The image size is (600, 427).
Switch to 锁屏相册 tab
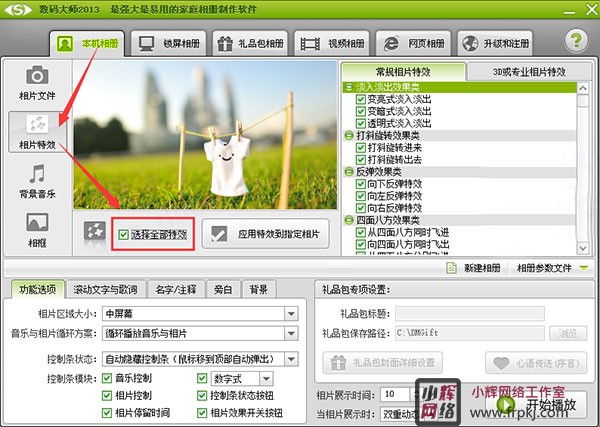(168, 44)
